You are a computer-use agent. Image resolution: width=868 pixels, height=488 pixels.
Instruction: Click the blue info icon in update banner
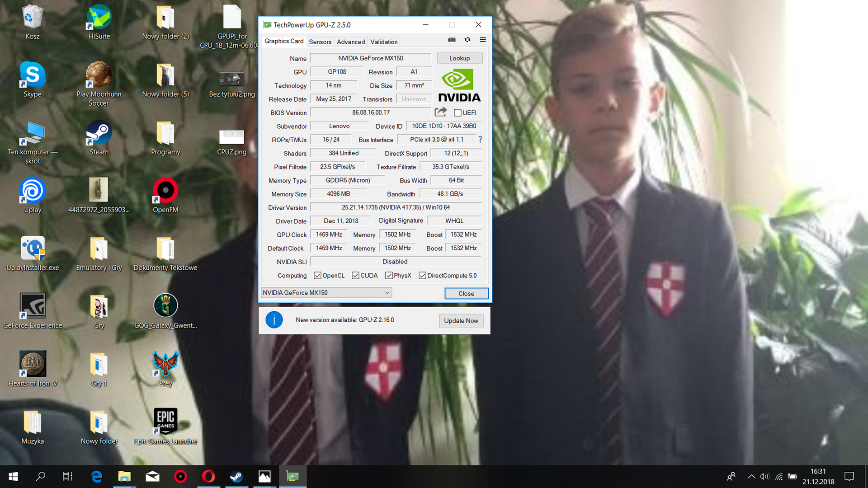tap(274, 320)
